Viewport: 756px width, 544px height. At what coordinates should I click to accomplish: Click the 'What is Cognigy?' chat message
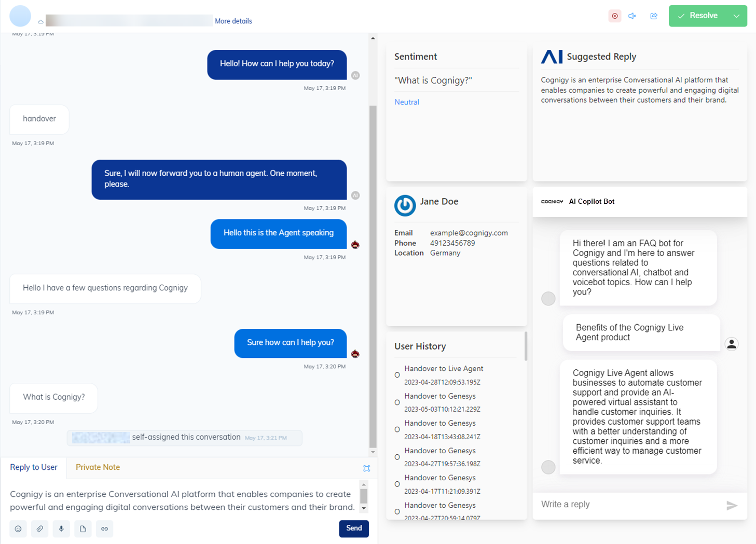(x=54, y=398)
